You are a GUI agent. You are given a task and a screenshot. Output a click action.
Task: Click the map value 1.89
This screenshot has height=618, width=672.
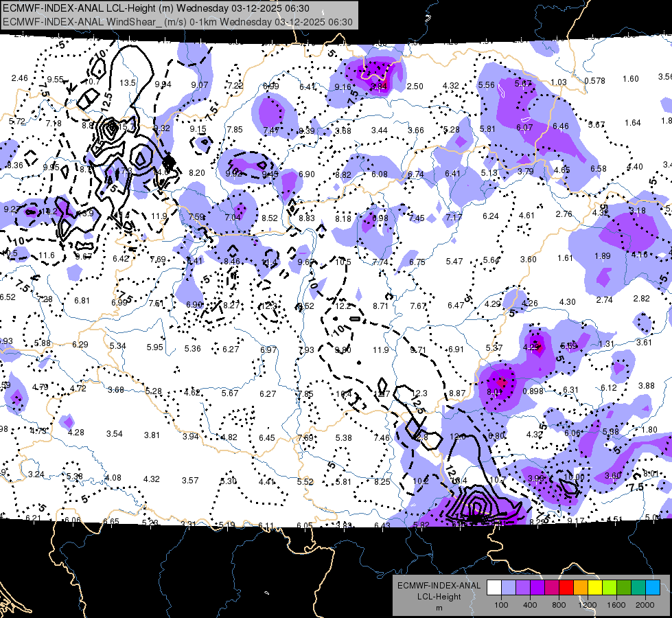coord(603,256)
